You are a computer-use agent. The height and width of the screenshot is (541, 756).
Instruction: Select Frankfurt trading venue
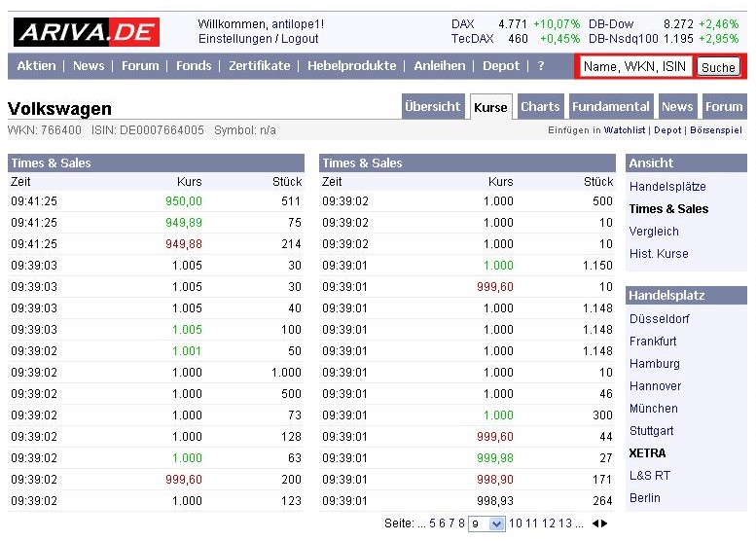(653, 342)
